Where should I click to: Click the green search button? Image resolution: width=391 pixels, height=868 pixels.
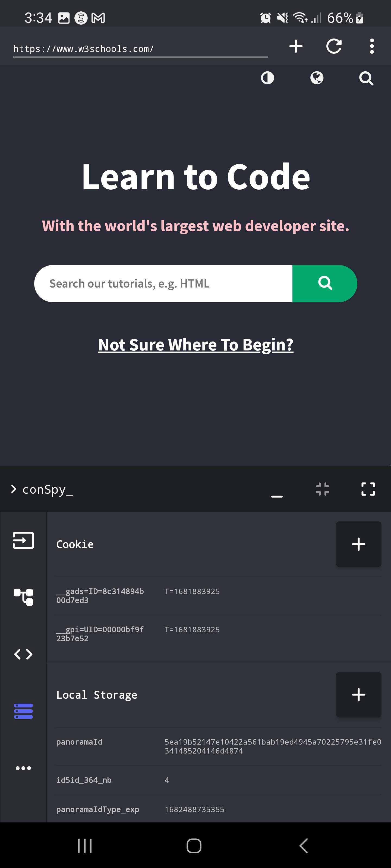(324, 283)
